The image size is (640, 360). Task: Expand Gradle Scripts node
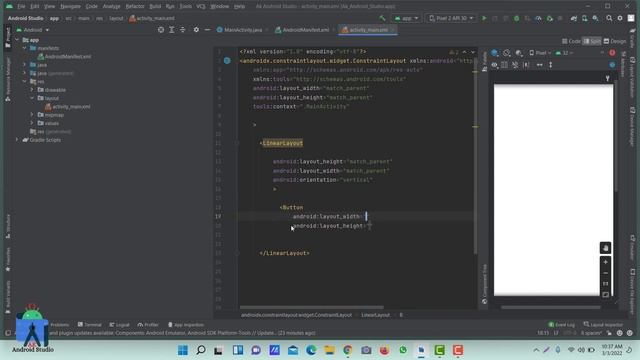17,140
